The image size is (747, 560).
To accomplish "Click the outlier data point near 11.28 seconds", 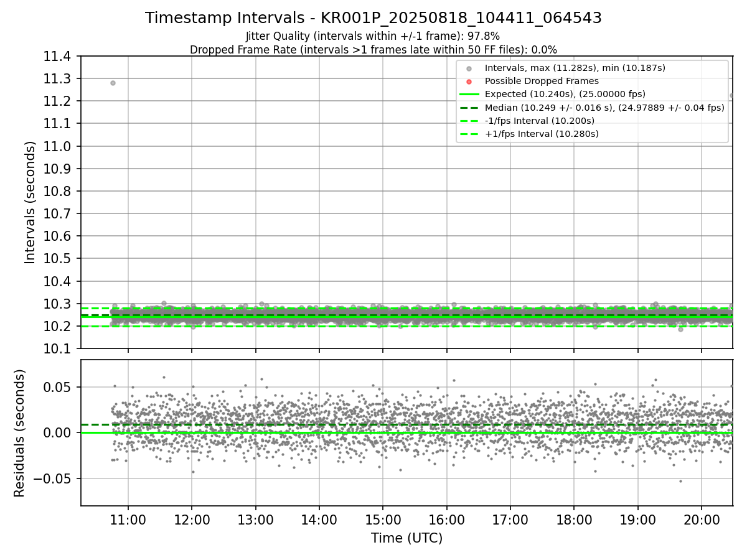I will pyautogui.click(x=113, y=83).
